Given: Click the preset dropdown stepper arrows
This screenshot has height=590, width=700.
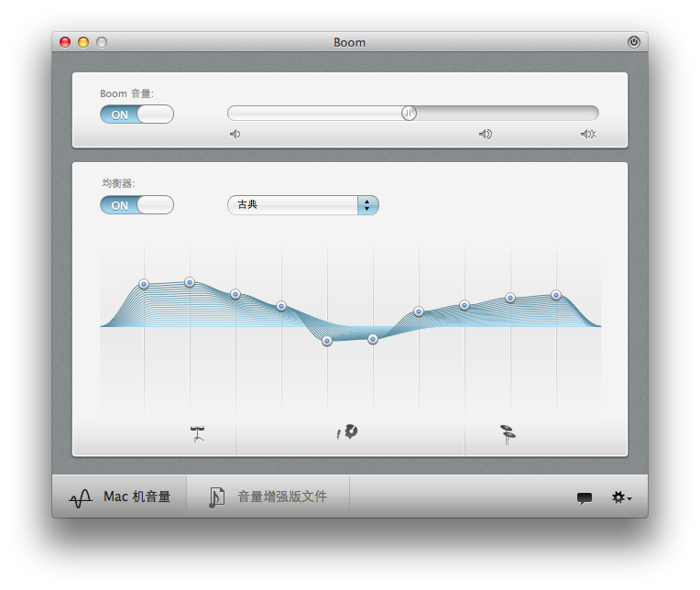Looking at the screenshot, I should (367, 205).
